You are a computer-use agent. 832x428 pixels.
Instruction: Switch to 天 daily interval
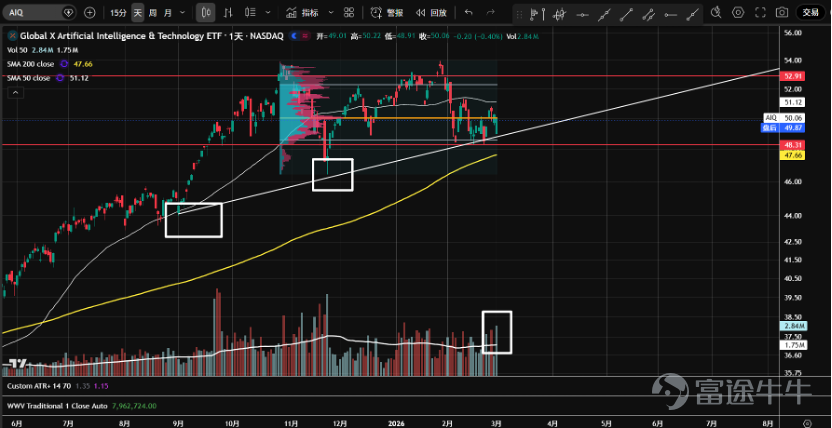click(x=137, y=12)
